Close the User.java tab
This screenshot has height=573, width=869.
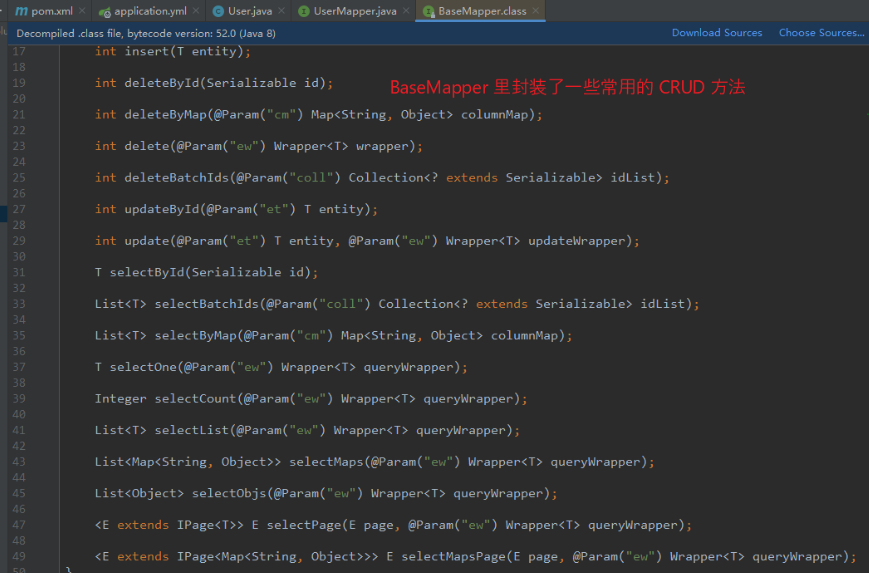point(282,11)
